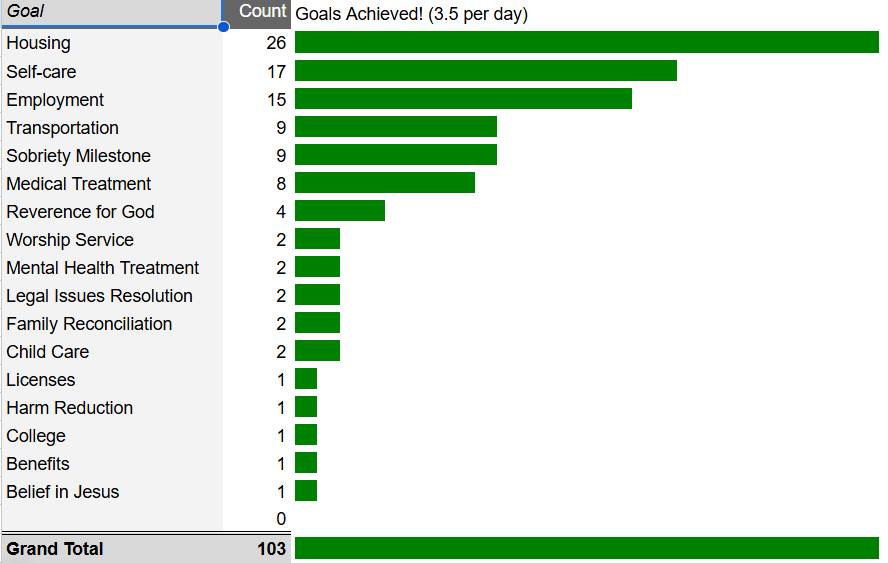Click the Employment count value 15
The height and width of the screenshot is (563, 888).
[x=276, y=100]
